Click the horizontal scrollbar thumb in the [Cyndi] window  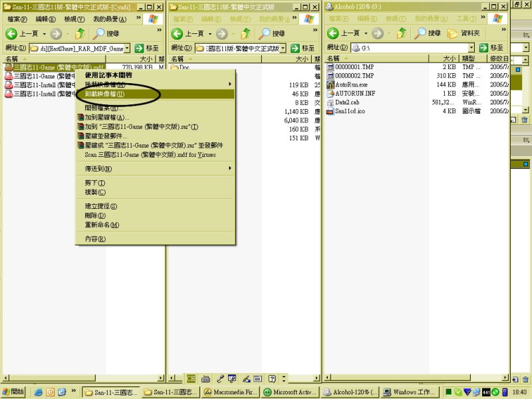[x=53, y=378]
